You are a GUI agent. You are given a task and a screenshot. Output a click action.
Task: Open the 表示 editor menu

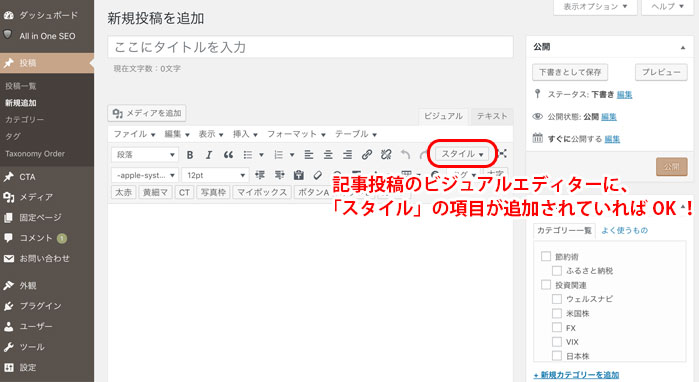tap(211, 134)
